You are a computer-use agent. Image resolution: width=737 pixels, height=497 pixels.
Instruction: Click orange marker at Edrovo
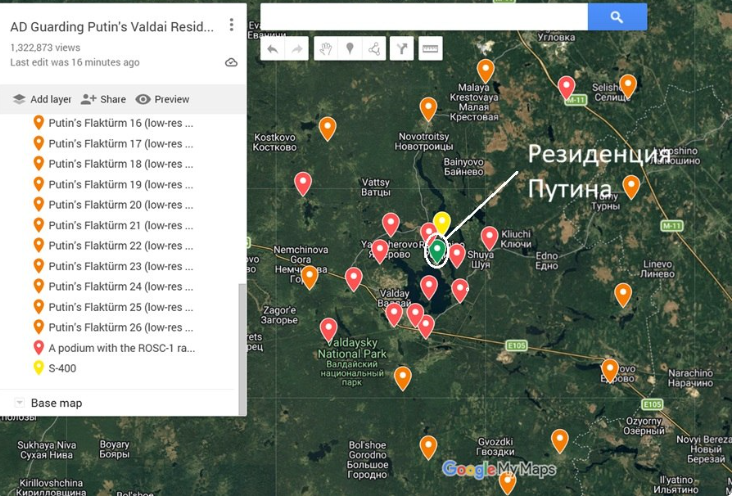pos(610,370)
